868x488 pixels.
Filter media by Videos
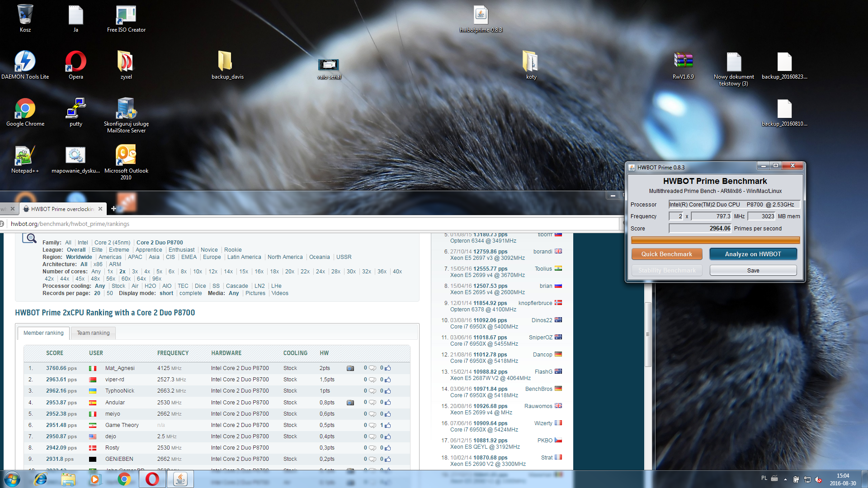pos(280,293)
